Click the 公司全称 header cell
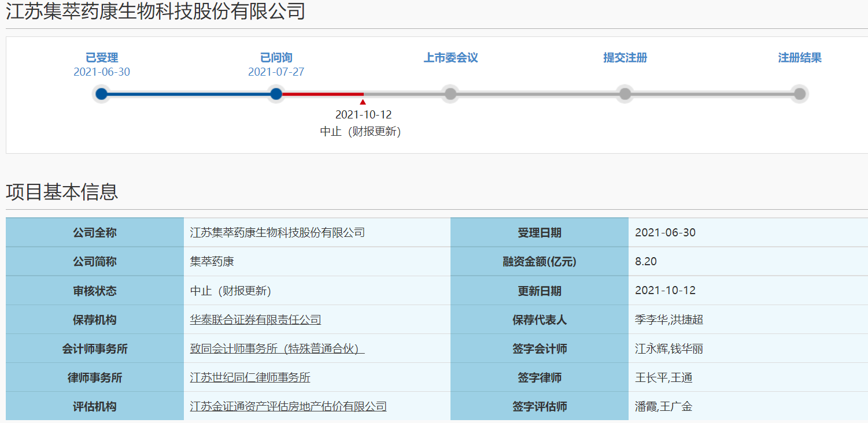This screenshot has width=868, height=423. [x=95, y=233]
